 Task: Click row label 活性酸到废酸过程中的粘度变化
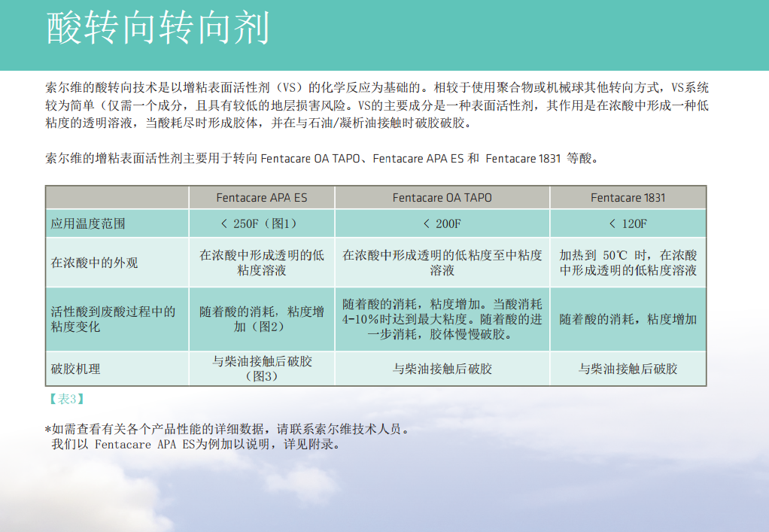(113, 319)
